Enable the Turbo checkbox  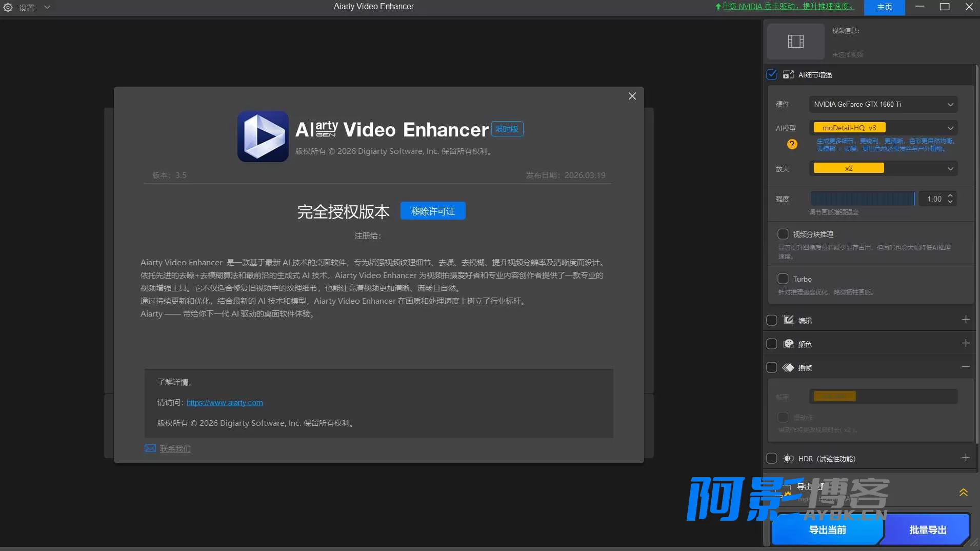[783, 279]
